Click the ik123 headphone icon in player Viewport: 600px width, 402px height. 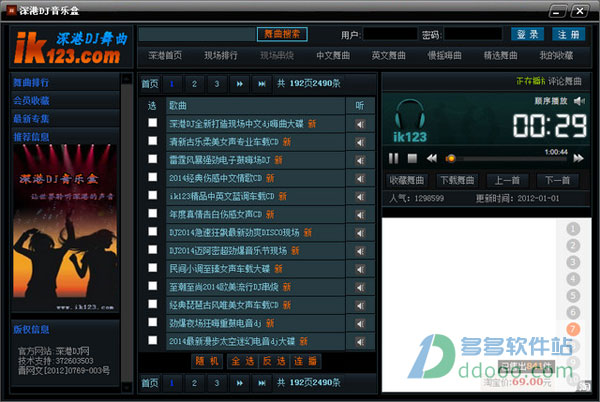pyautogui.click(x=410, y=121)
